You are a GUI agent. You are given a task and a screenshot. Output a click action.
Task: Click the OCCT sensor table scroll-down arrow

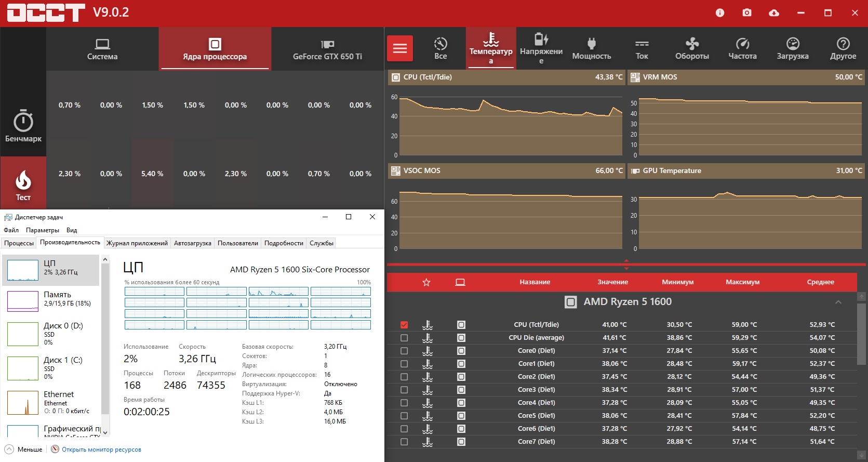click(862, 455)
